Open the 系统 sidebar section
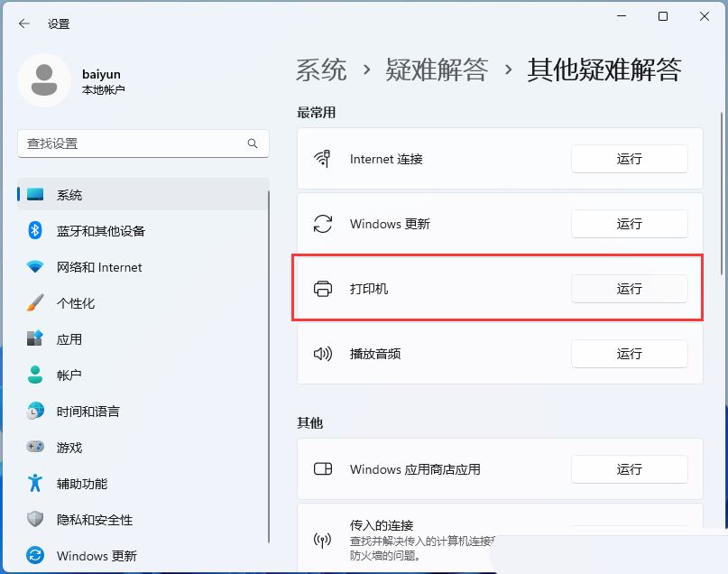 click(69, 195)
